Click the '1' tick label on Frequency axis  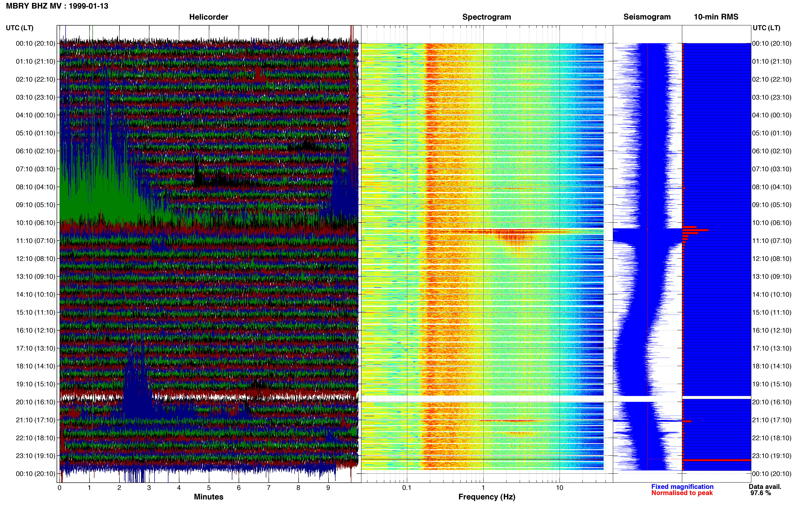(x=483, y=487)
